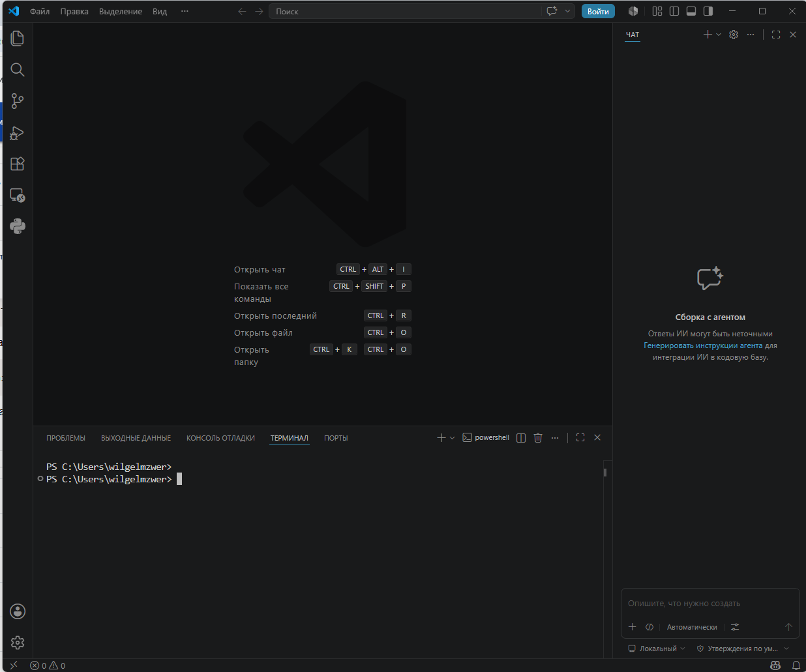806x672 pixels.
Task: Open chat panel settings gear
Action: (x=734, y=35)
